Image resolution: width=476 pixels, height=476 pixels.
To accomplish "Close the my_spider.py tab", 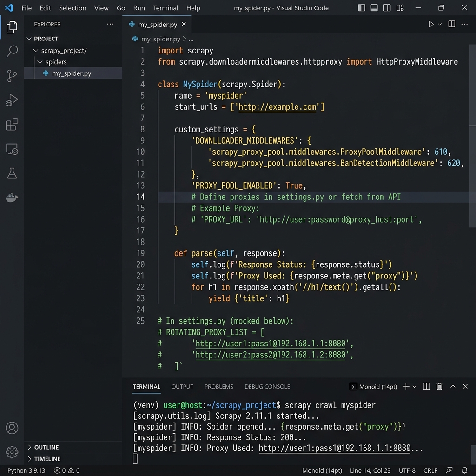I will [x=184, y=24].
